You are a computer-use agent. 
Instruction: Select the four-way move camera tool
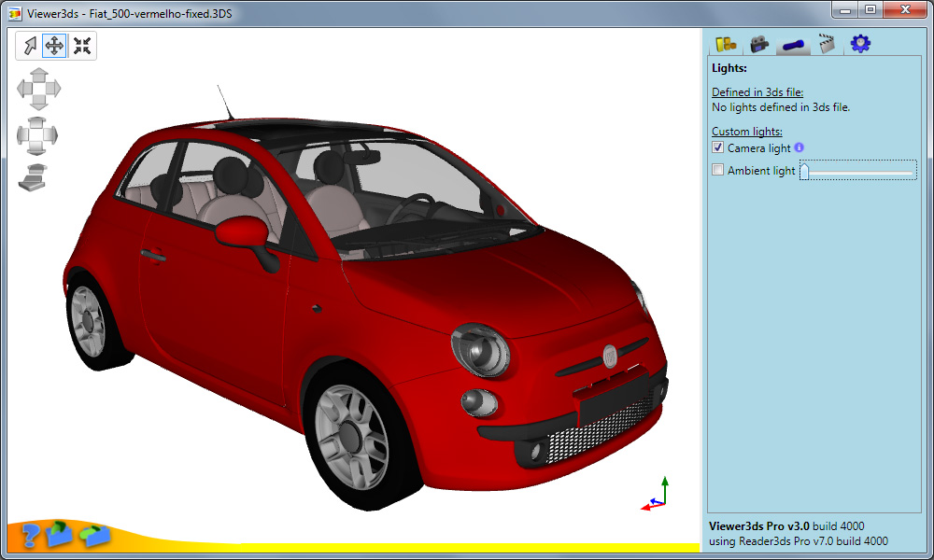click(x=54, y=46)
